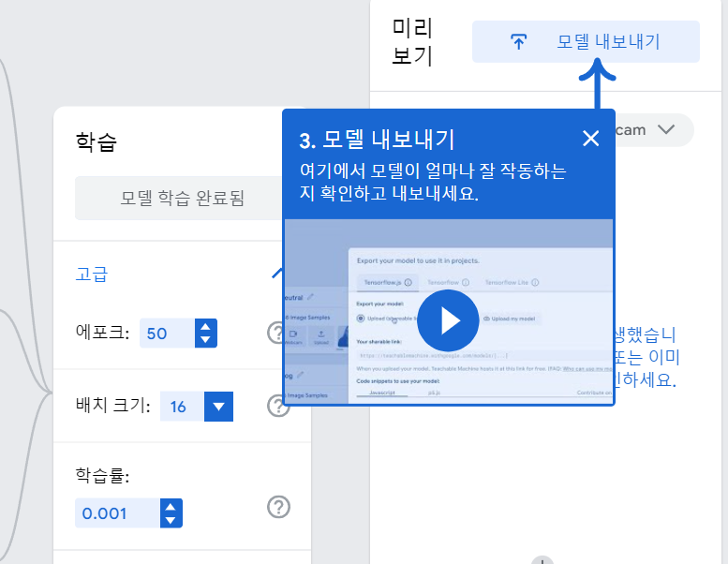Image resolution: width=728 pixels, height=564 pixels.
Task: Open help icon for 배치 크기
Action: 278,406
